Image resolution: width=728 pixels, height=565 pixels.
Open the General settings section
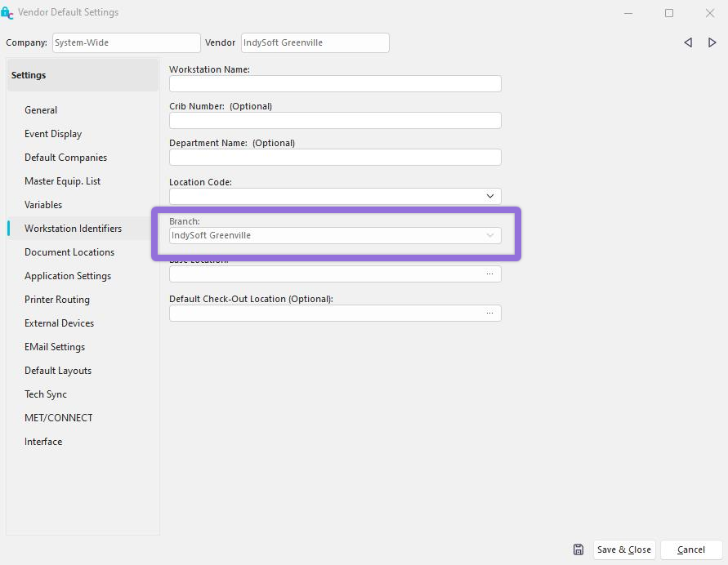point(41,110)
